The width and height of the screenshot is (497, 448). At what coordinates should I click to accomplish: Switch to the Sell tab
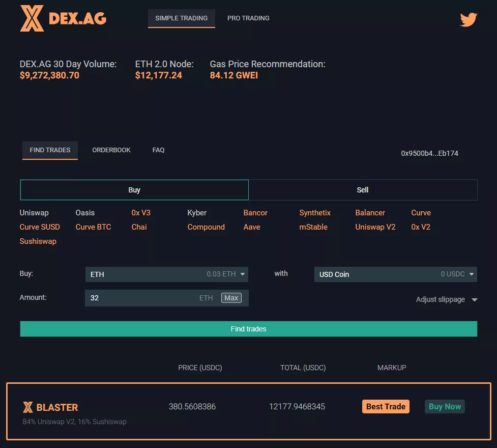coord(362,189)
